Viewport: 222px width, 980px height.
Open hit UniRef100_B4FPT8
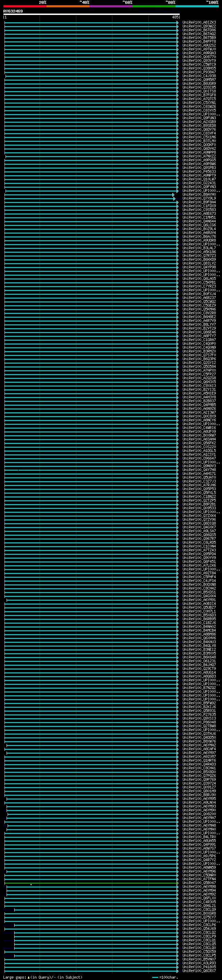(x=199, y=41)
